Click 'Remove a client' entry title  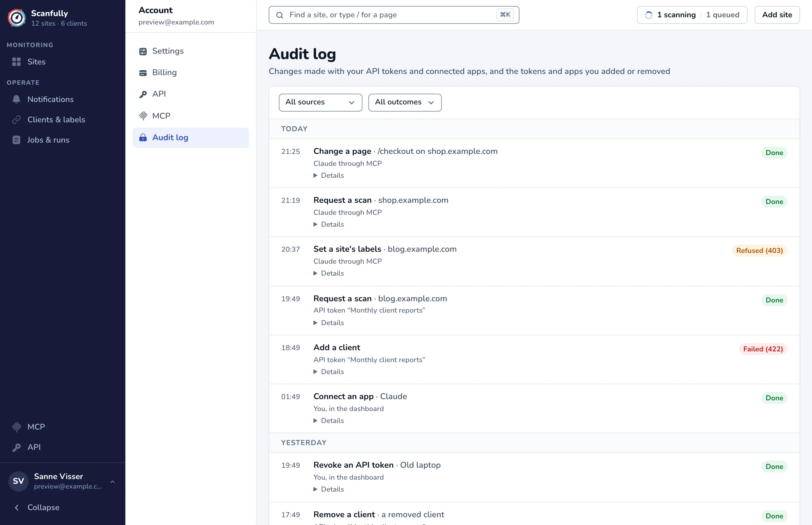tap(344, 515)
